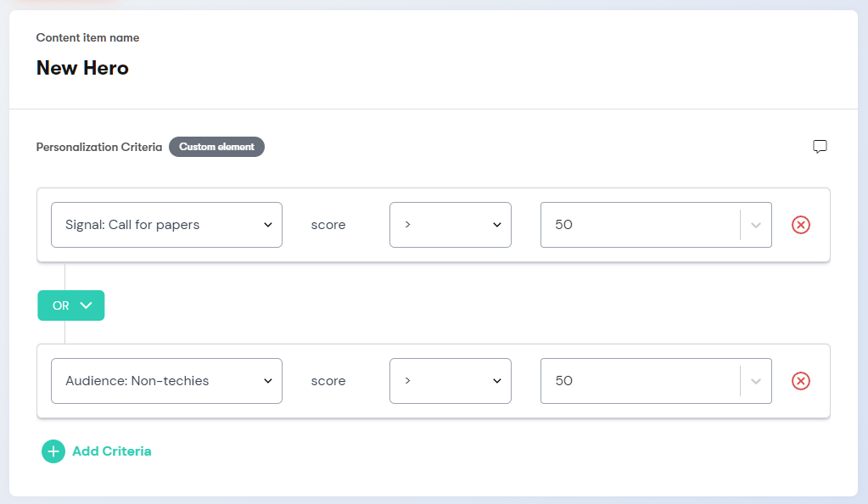Open comparison operator dropdown in Signal row
Screen dimensions: 868x504
(450, 225)
